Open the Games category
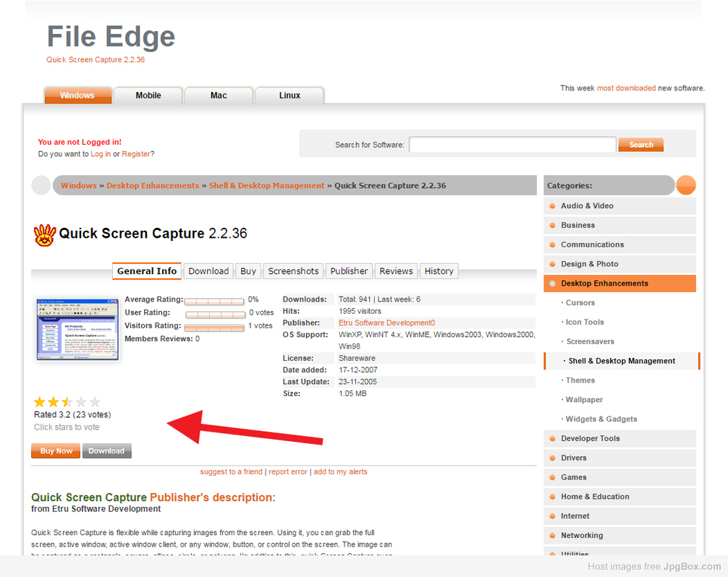728x577 pixels. tap(620, 478)
